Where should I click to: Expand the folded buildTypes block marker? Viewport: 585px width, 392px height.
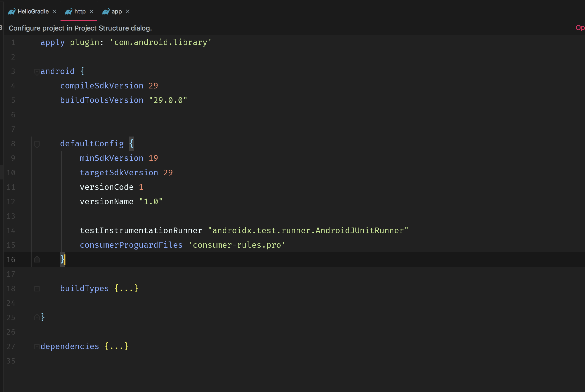tap(37, 289)
